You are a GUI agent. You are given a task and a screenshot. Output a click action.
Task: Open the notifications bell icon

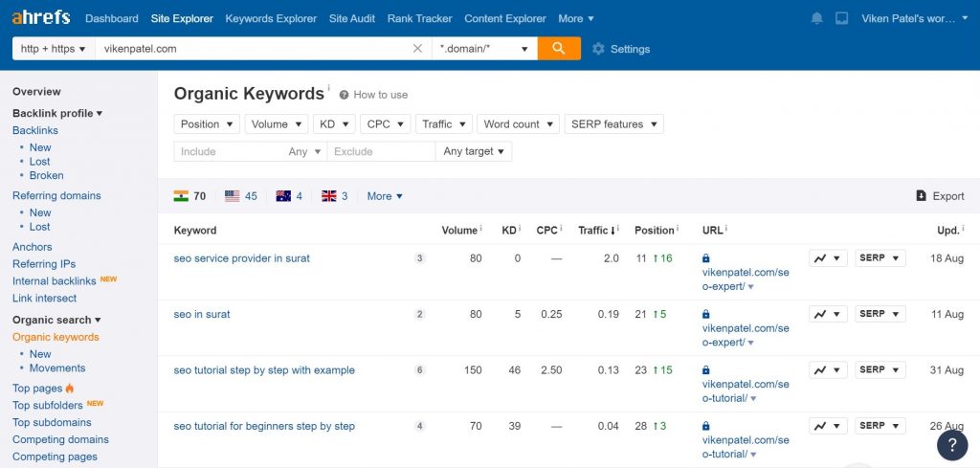pos(816,18)
